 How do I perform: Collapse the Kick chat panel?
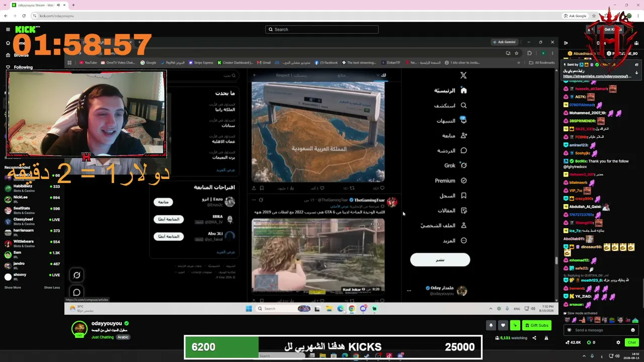click(566, 43)
